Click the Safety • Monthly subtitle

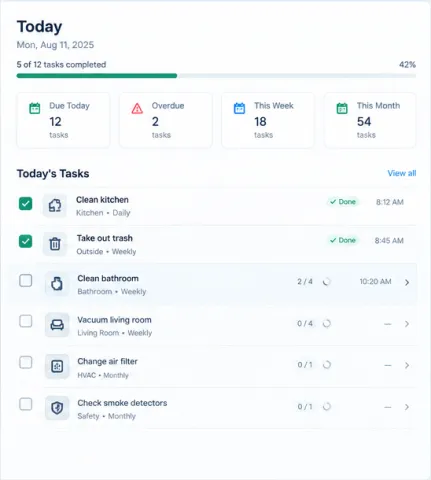pyautogui.click(x=106, y=416)
